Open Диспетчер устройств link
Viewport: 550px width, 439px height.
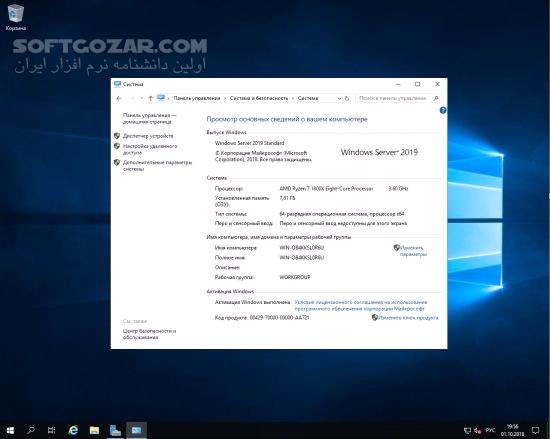click(148, 136)
